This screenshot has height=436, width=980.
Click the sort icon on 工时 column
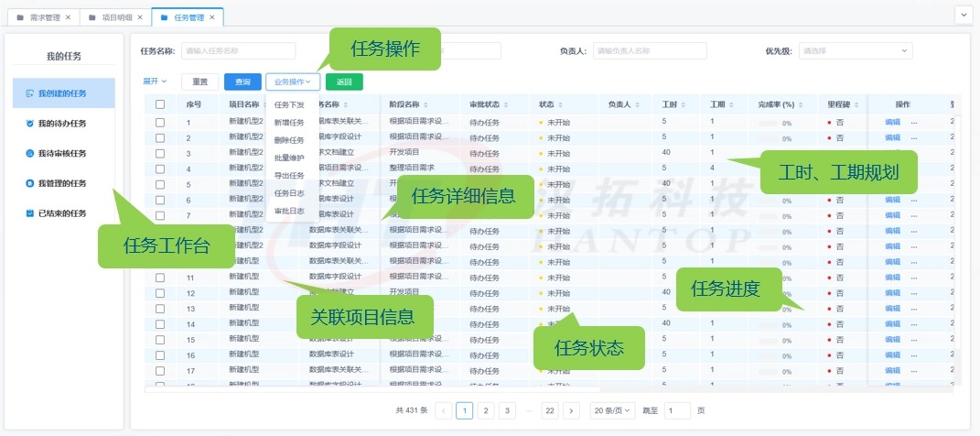682,104
